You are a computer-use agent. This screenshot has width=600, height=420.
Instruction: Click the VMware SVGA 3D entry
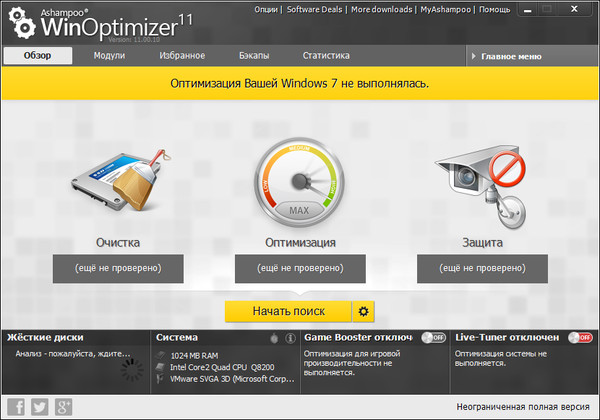pos(232,379)
